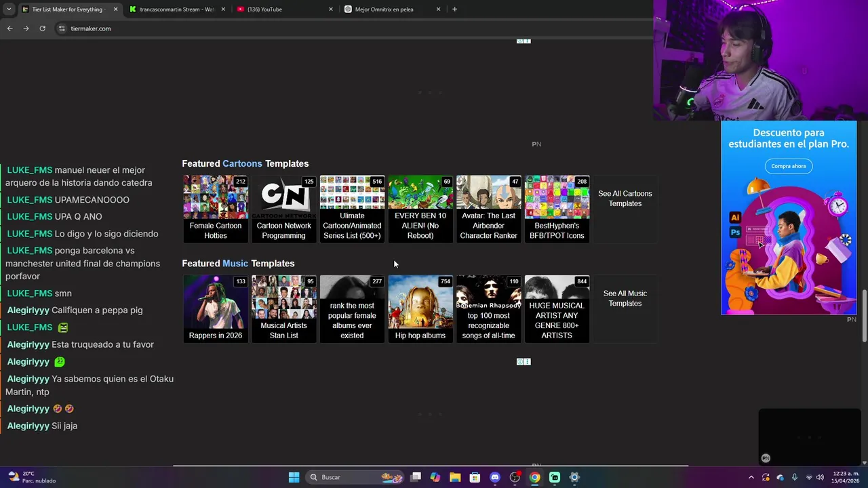868x488 pixels.
Task: Click the page vertical scrollbar thumb
Action: click(x=864, y=316)
